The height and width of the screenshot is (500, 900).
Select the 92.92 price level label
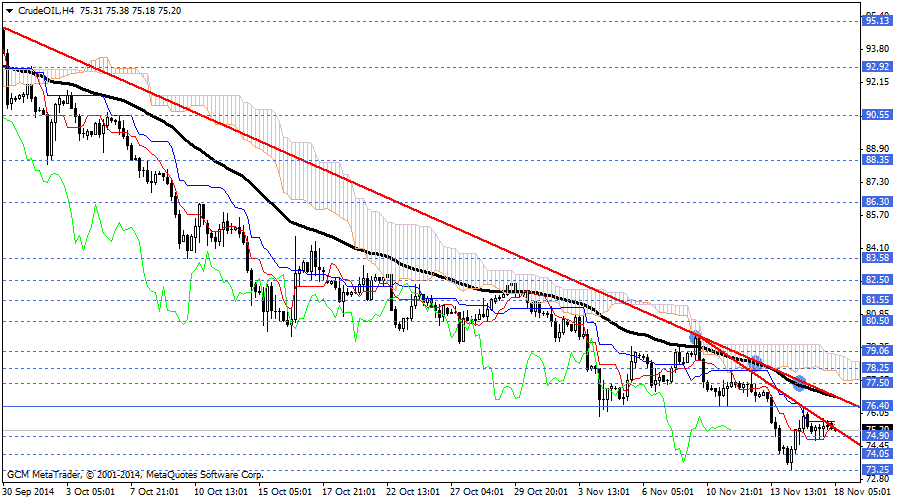878,67
